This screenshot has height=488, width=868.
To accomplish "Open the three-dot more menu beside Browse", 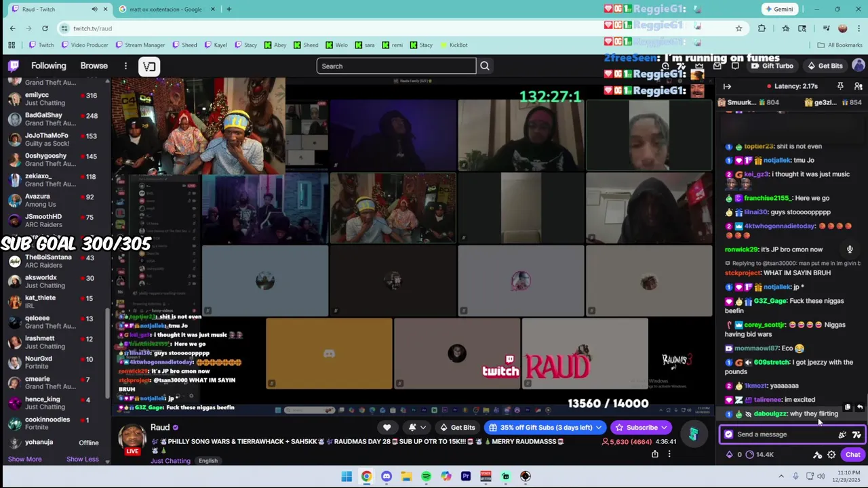I will [125, 66].
